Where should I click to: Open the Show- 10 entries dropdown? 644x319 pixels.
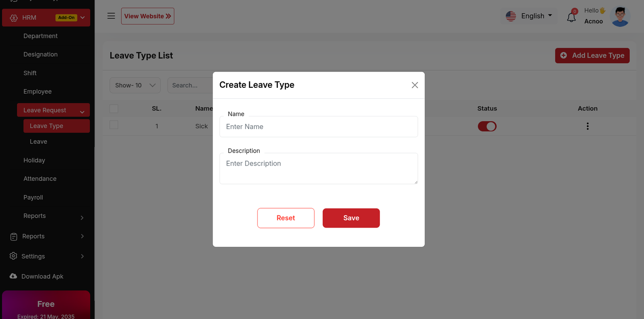135,85
